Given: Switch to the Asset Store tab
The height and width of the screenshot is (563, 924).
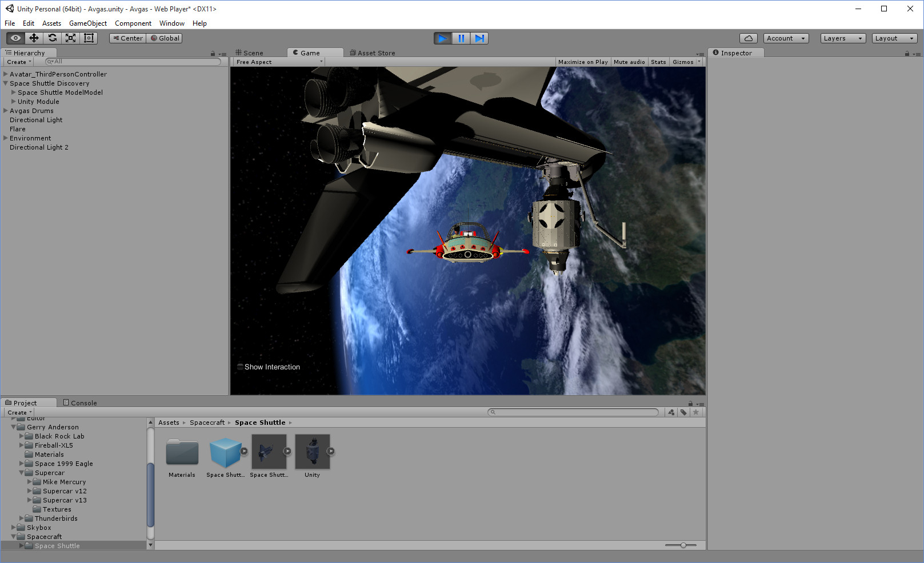Looking at the screenshot, I should point(373,53).
